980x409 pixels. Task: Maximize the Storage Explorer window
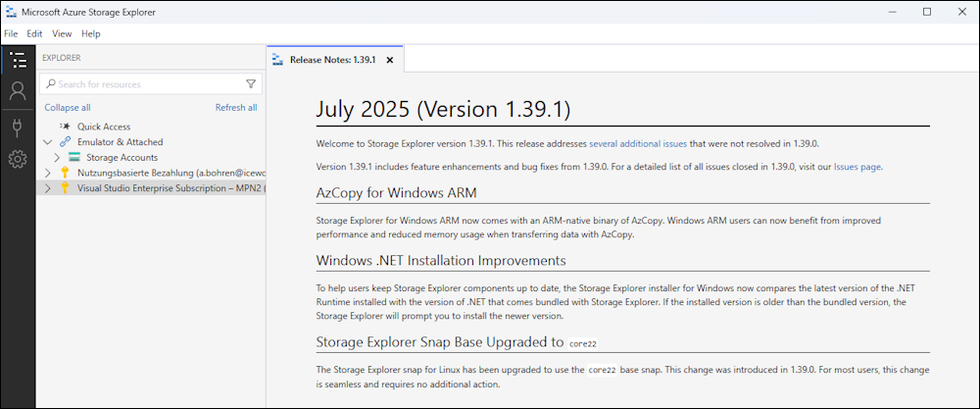(927, 12)
